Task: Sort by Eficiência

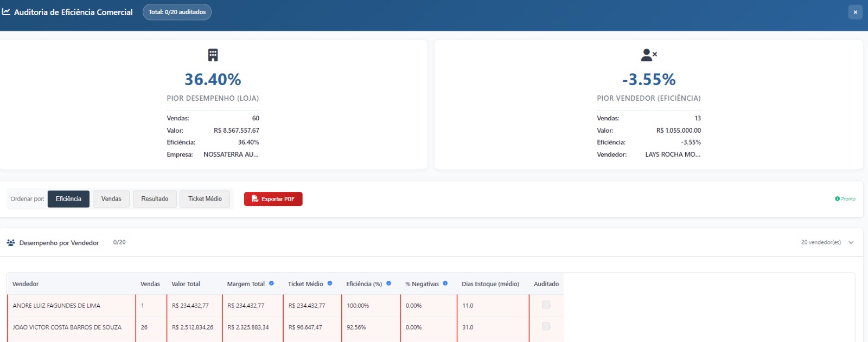Action: click(x=68, y=199)
